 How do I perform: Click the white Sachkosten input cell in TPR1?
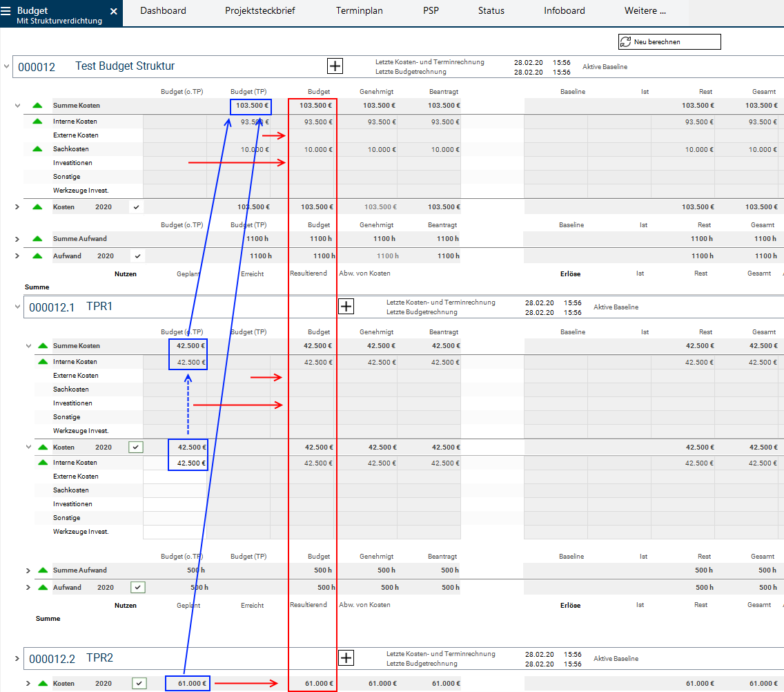coord(175,490)
